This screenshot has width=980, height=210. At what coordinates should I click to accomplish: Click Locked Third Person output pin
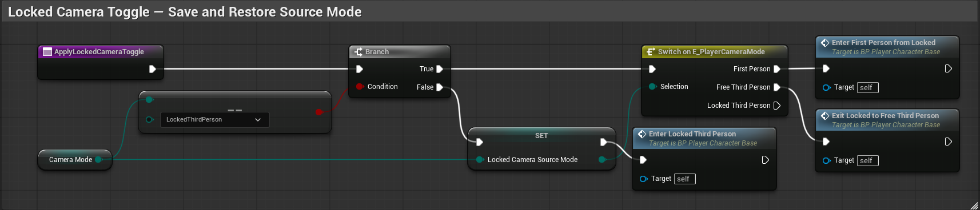coord(777,106)
